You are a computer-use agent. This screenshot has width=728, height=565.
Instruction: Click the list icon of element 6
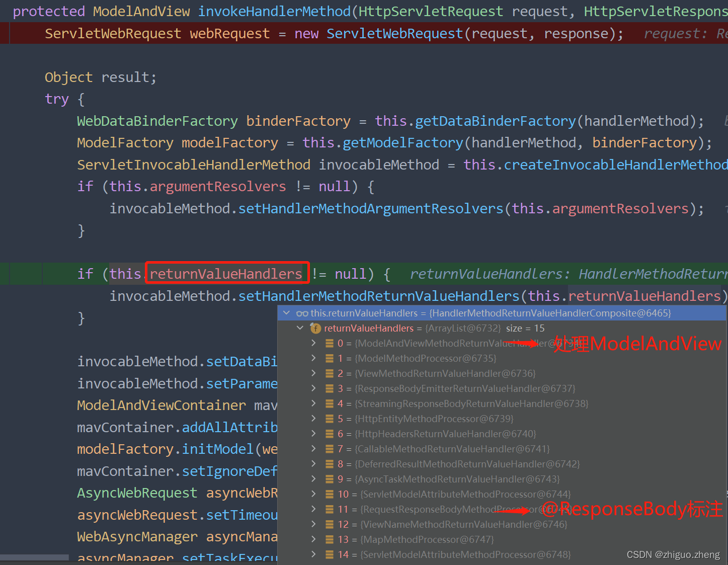point(330,434)
